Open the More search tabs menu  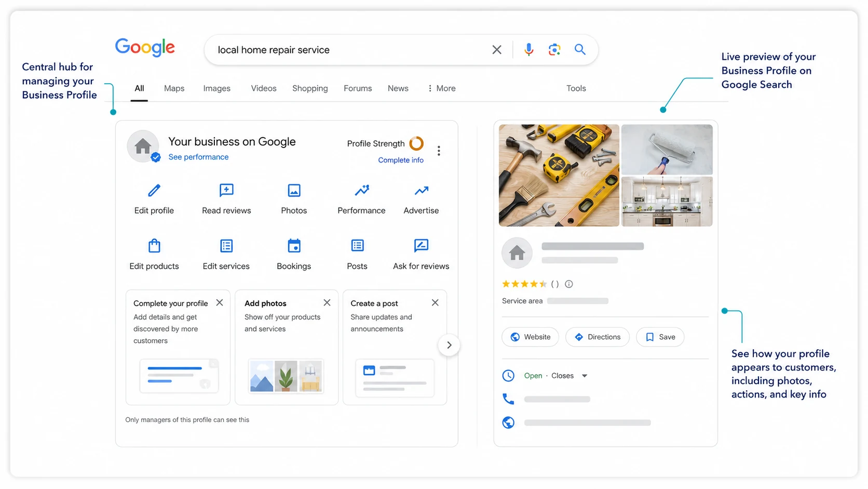(x=441, y=88)
